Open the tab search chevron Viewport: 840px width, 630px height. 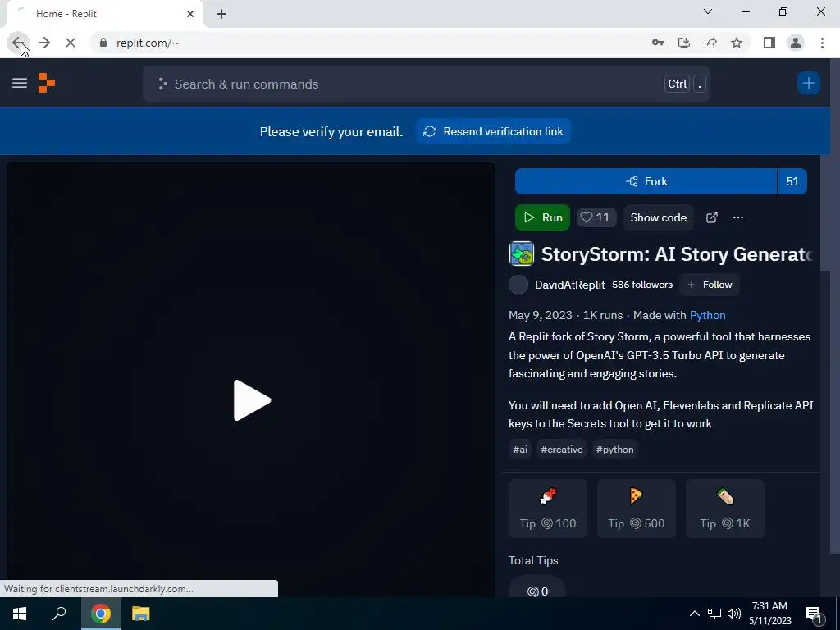pyautogui.click(x=708, y=11)
